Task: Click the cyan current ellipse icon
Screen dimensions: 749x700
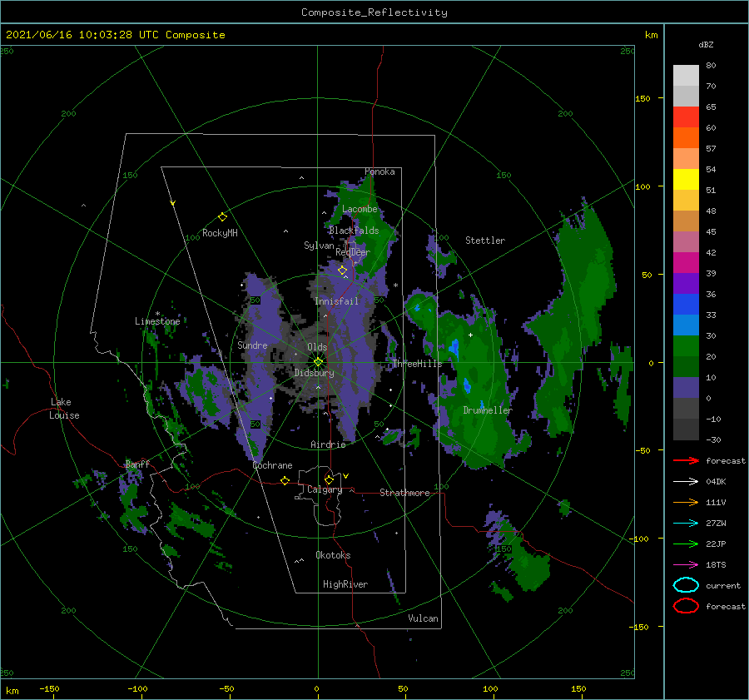Action: (686, 585)
